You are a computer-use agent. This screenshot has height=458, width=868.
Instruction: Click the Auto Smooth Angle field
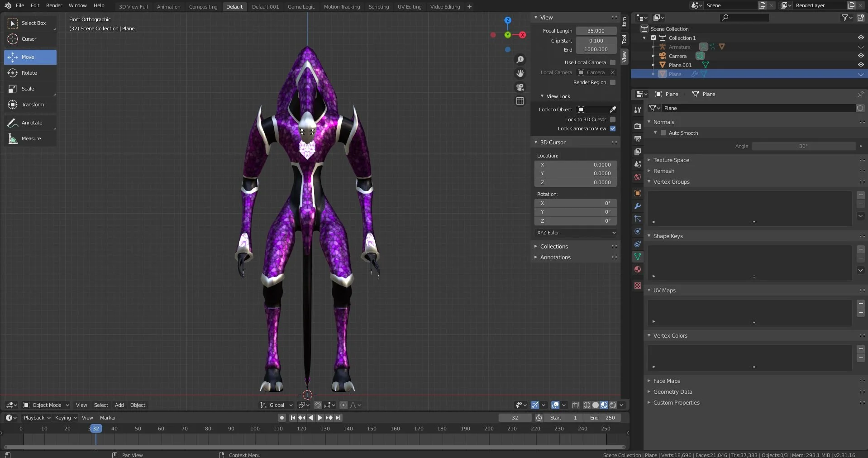click(803, 146)
